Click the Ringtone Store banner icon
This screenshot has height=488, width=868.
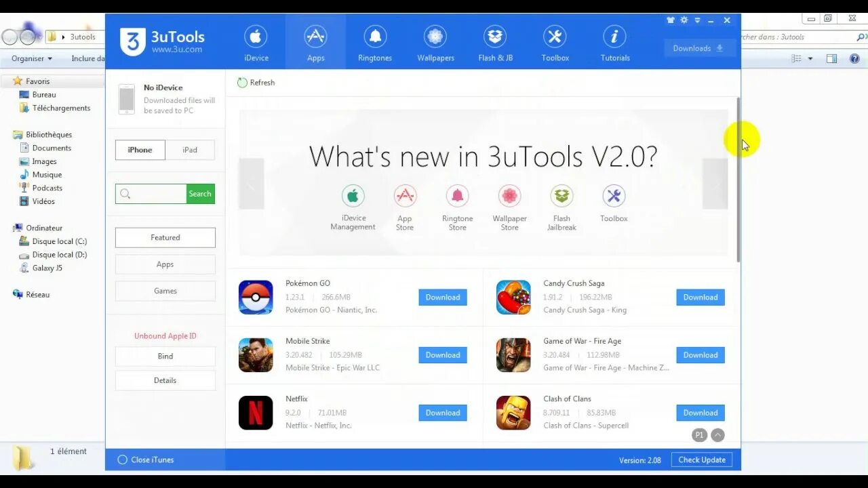[457, 196]
